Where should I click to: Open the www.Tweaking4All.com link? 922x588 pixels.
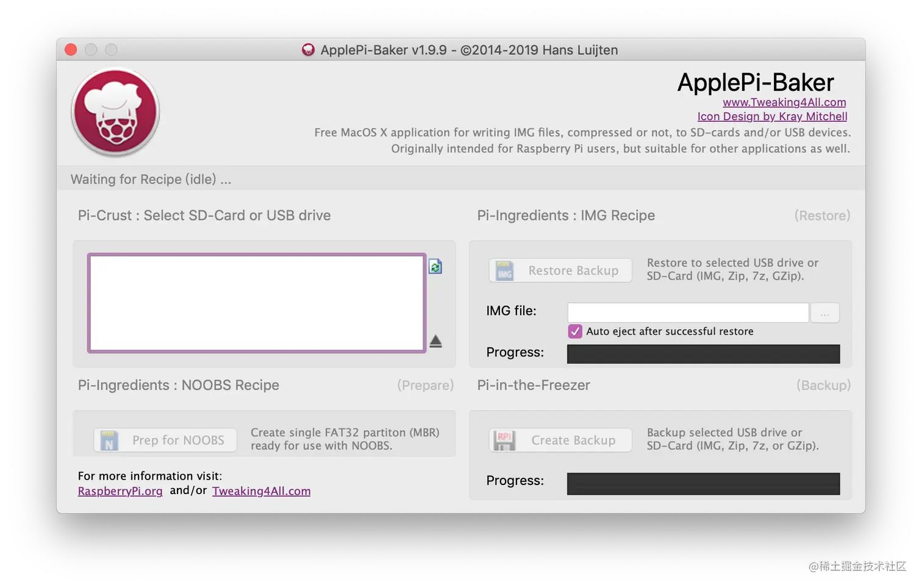(784, 102)
